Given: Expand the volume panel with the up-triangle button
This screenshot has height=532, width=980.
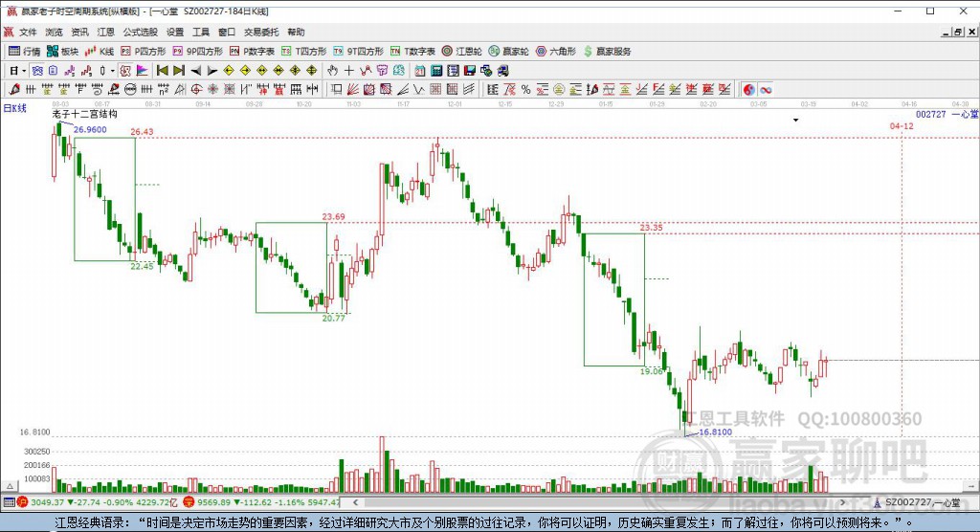Looking at the screenshot, I should [10, 486].
